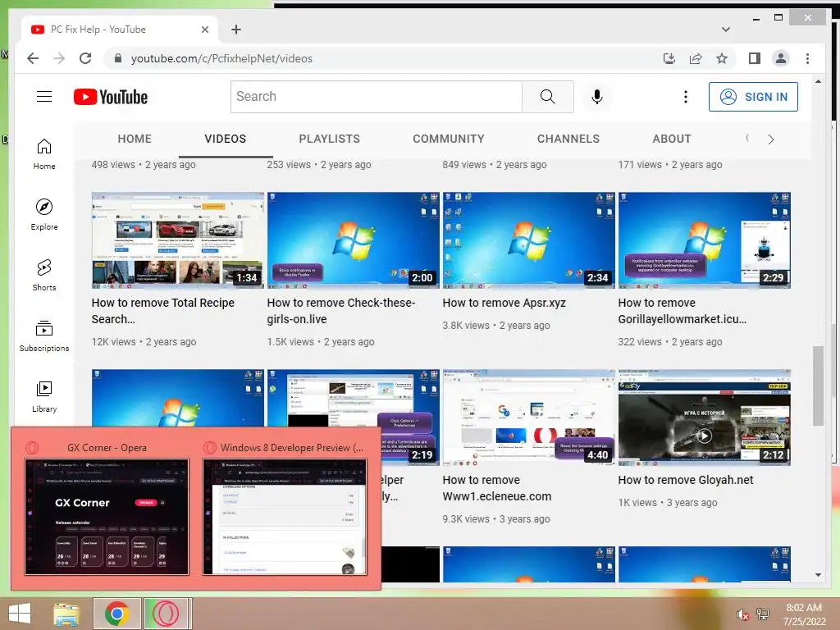Screen dimensions: 840x630
Task: Open network tray icon
Action: click(x=763, y=614)
